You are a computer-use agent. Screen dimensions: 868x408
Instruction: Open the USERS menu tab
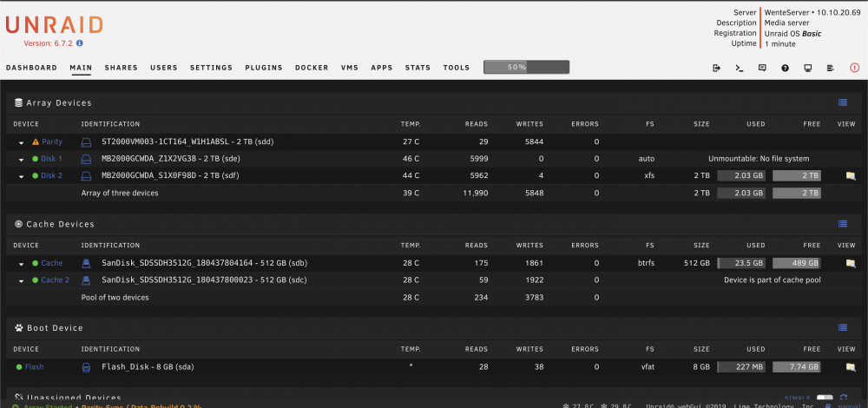[164, 68]
